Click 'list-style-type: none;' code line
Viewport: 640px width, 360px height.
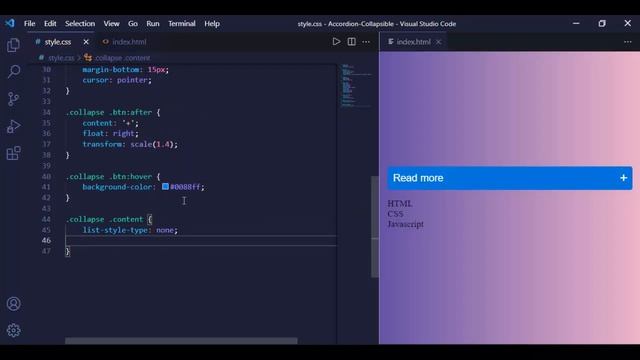130,230
